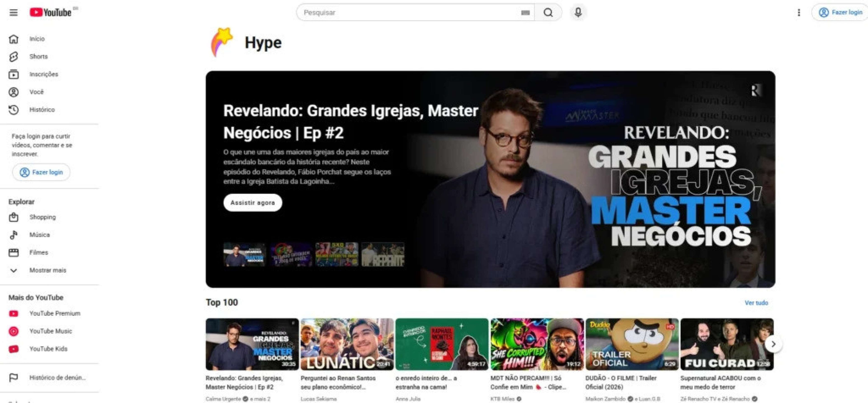Open the Calma Urgente channel name
This screenshot has height=403, width=868.
coord(223,399)
